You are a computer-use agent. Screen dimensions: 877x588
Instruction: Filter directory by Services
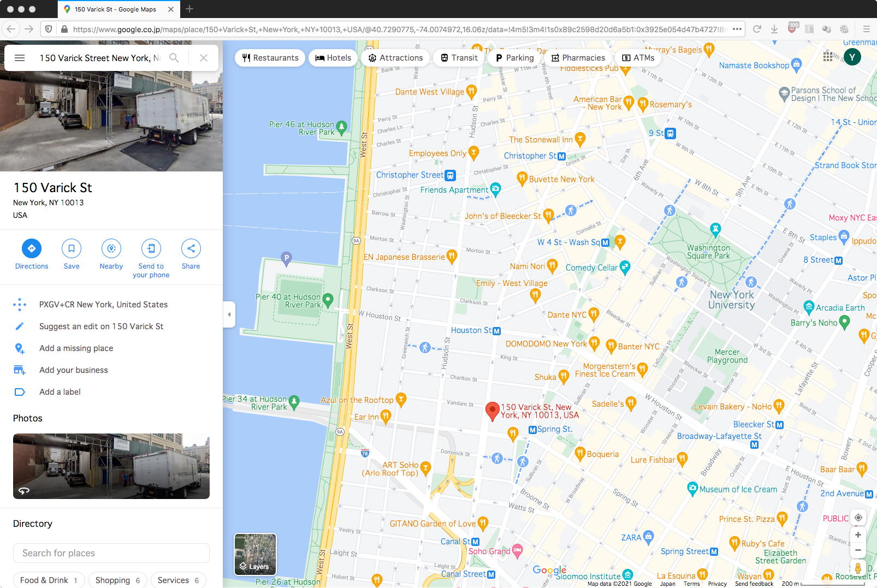pyautogui.click(x=179, y=580)
